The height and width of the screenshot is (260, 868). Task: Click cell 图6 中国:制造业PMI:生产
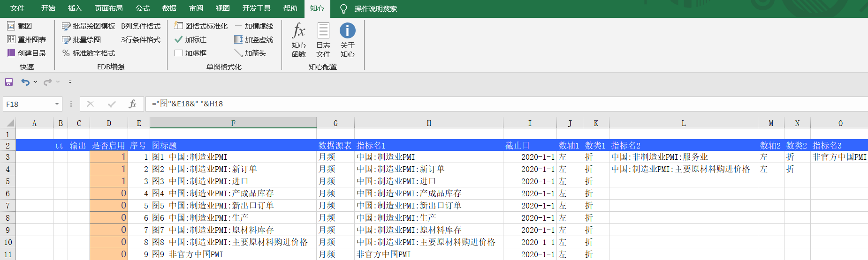pyautogui.click(x=233, y=218)
